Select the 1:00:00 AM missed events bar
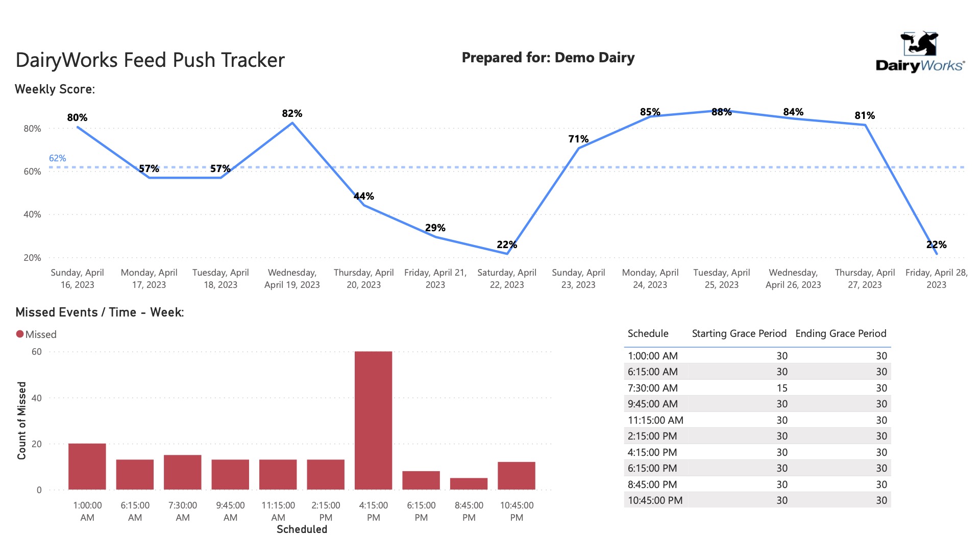The width and height of the screenshot is (980, 559). (x=87, y=466)
